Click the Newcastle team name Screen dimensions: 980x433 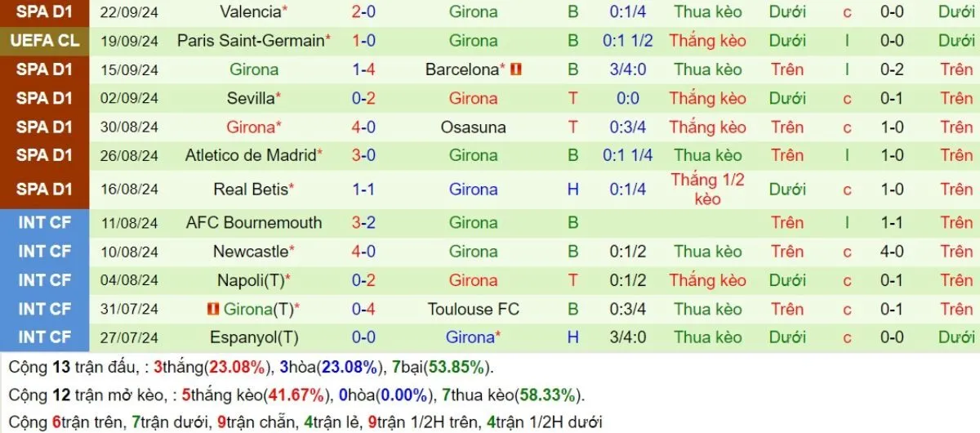click(248, 252)
